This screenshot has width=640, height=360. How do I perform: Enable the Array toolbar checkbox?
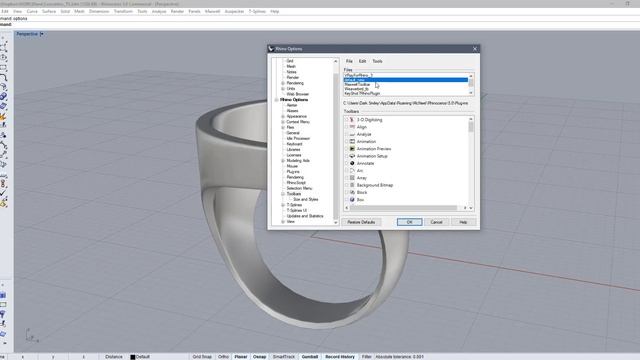pyautogui.click(x=347, y=178)
